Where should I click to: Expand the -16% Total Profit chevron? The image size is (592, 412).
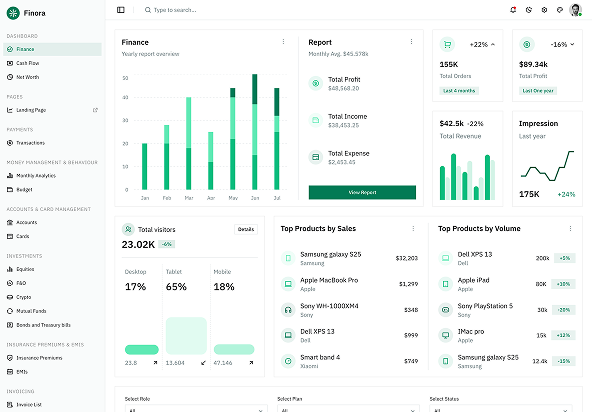tap(572, 45)
